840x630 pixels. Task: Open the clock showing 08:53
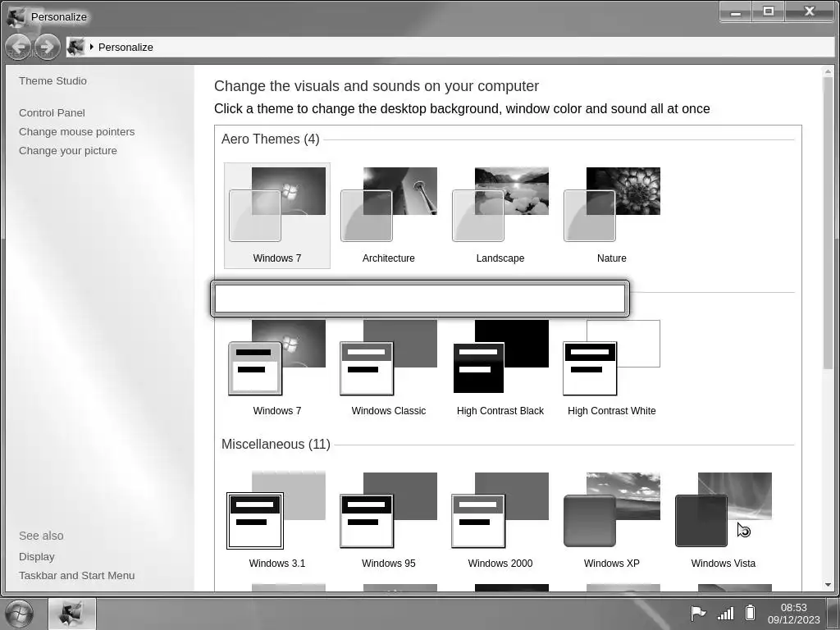(x=793, y=614)
